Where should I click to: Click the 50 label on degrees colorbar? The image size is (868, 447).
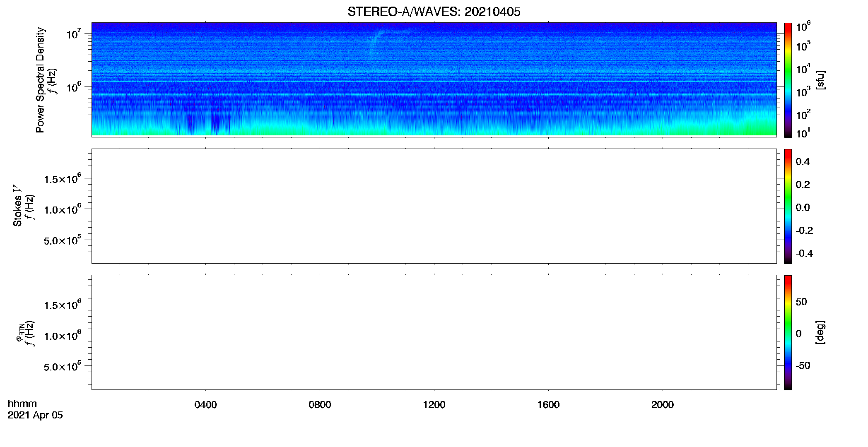click(801, 302)
